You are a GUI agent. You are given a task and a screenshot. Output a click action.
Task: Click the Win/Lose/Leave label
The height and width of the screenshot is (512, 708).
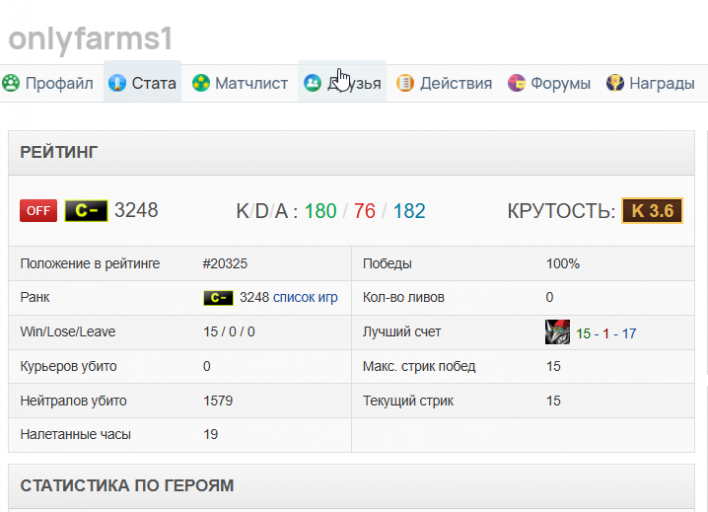click(x=68, y=332)
